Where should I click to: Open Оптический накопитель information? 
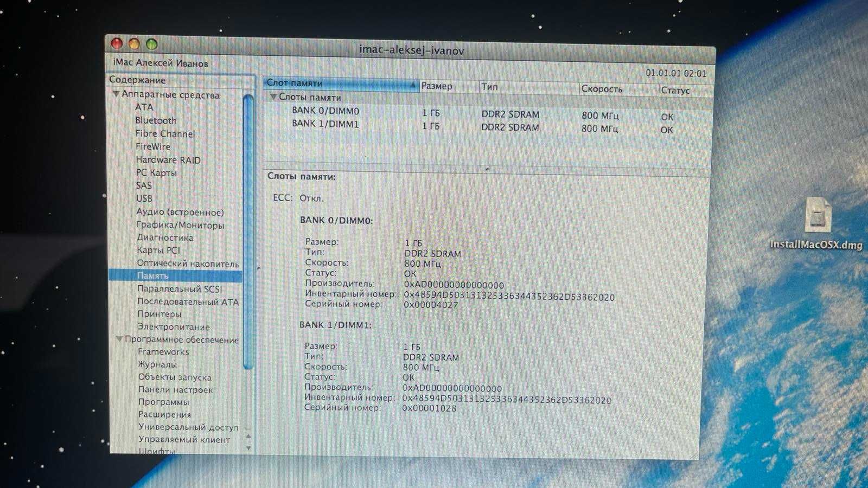(188, 264)
